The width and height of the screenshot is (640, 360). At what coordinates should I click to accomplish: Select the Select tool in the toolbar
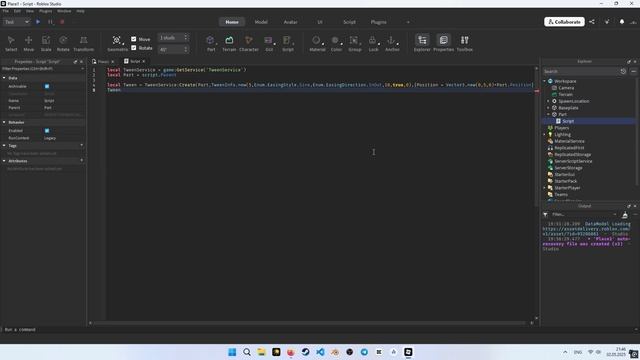pyautogui.click(x=11, y=43)
